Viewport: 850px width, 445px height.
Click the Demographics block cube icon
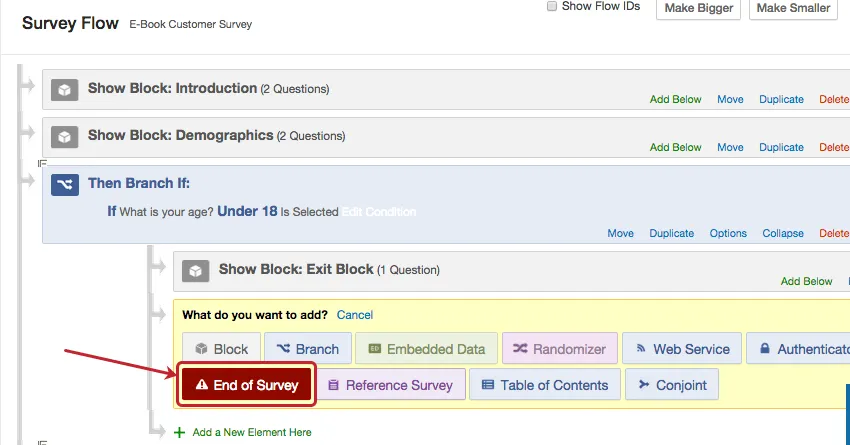(65, 136)
